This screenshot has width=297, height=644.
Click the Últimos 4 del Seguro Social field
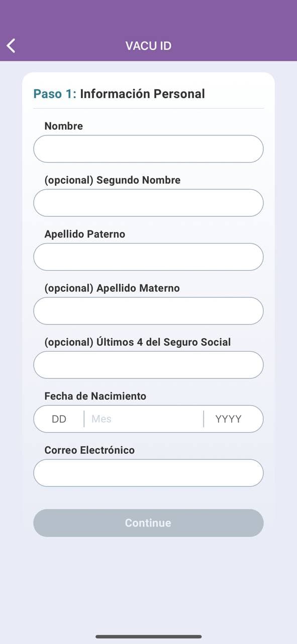[148, 365]
